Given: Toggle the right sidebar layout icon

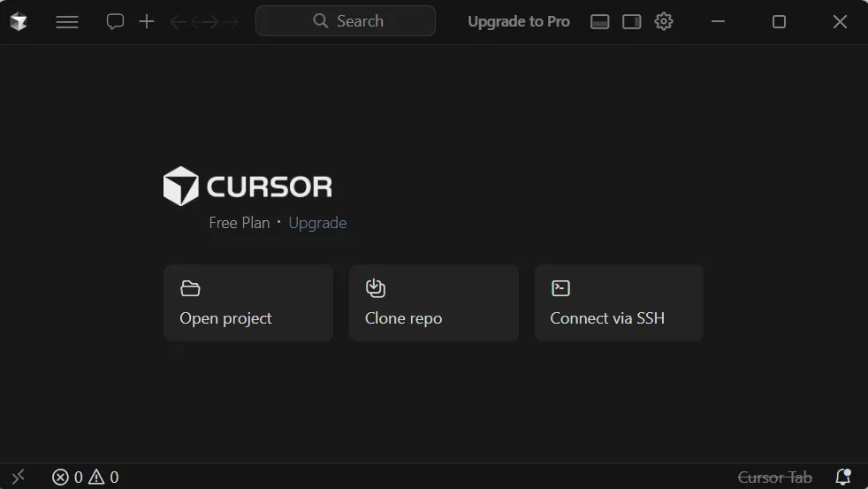Looking at the screenshot, I should tap(632, 21).
